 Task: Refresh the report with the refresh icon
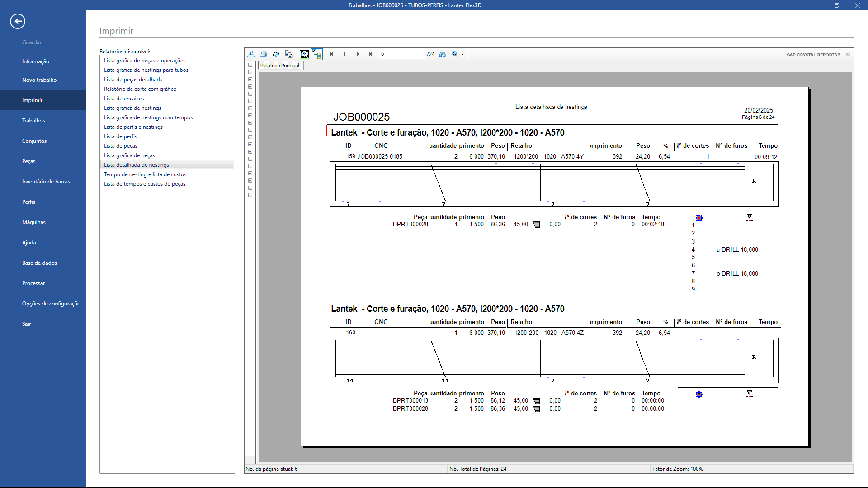pos(276,54)
